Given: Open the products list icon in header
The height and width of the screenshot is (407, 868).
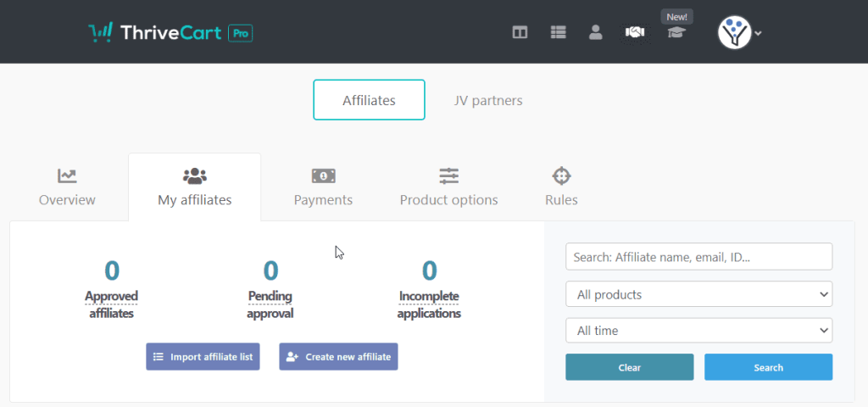Looking at the screenshot, I should point(558,33).
